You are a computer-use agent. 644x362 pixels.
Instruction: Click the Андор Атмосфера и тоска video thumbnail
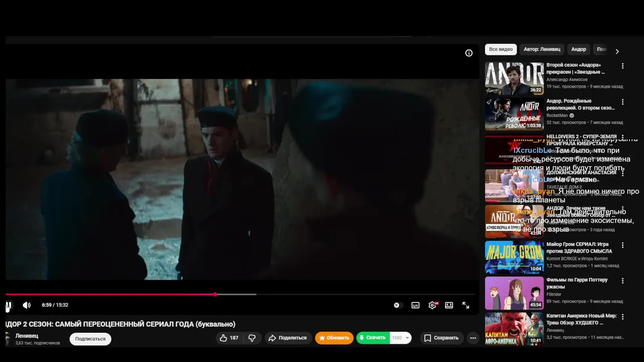514,221
